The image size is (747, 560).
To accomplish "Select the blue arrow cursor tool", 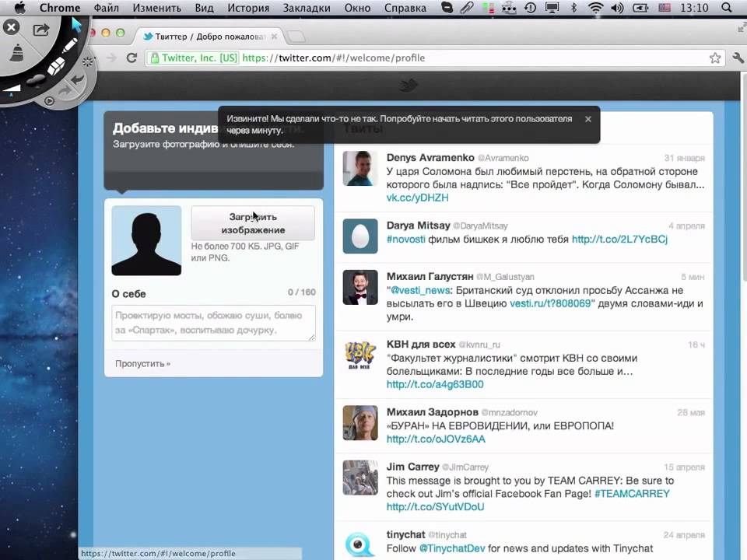I will [x=76, y=25].
